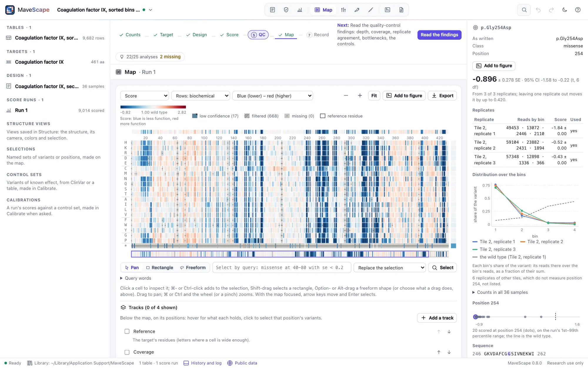Open the ruler calibrate icon in toolbar

click(371, 10)
